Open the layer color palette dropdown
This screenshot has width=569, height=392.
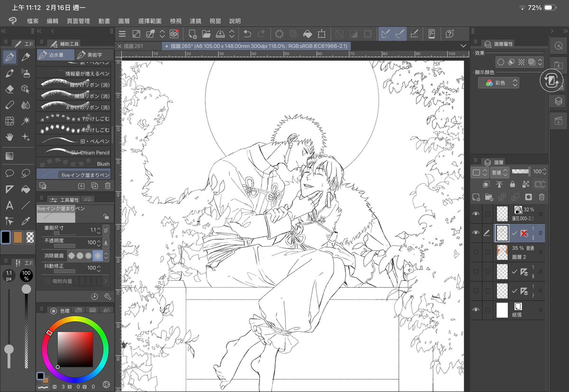click(x=480, y=172)
